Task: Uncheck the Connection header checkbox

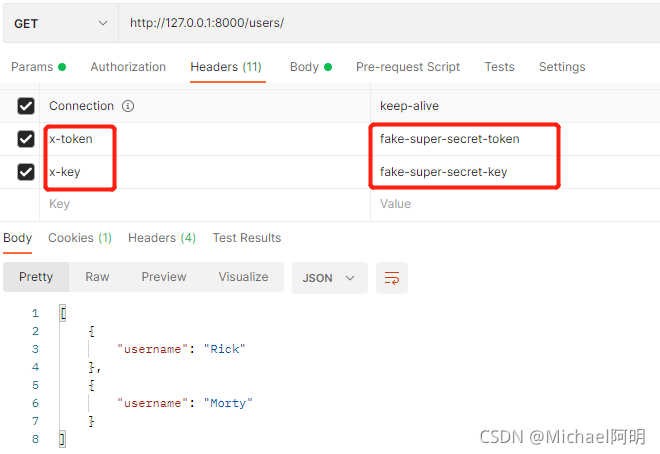Action: pos(26,106)
